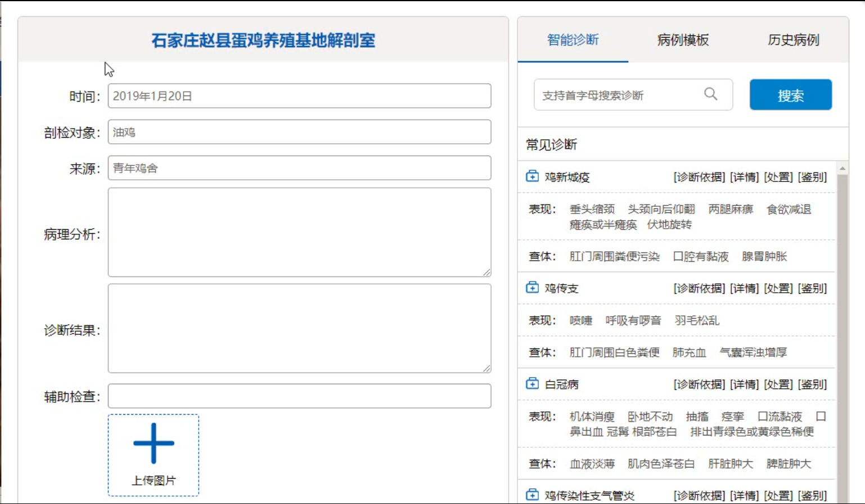Click the medical kit icon beside 鸡新城疫
Viewport: 865px width, 504px height.
click(532, 176)
